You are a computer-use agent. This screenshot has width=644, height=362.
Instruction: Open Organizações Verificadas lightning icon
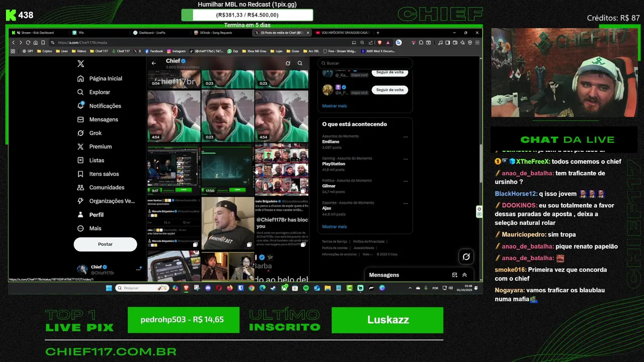(x=80, y=201)
